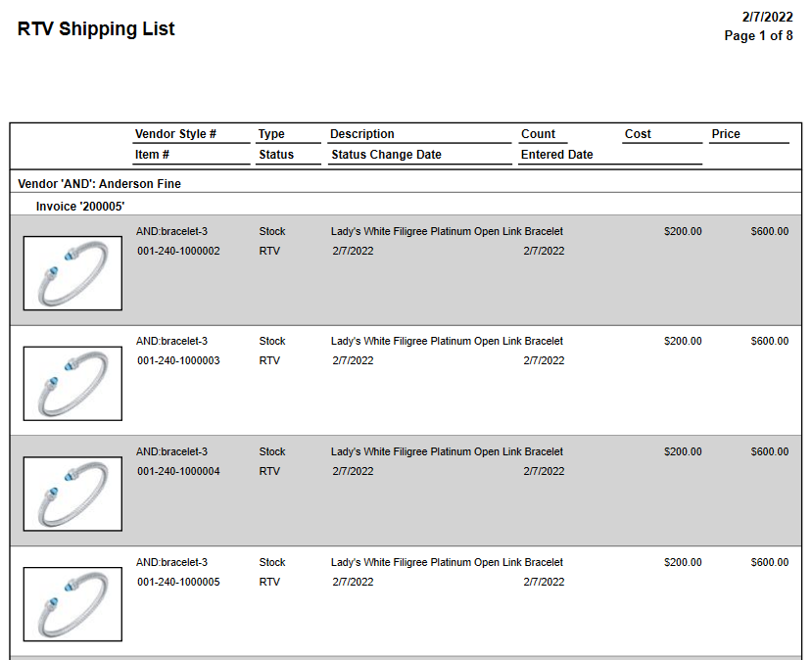Click the RTV Shipping List title
The height and width of the screenshot is (660, 812).
(96, 29)
